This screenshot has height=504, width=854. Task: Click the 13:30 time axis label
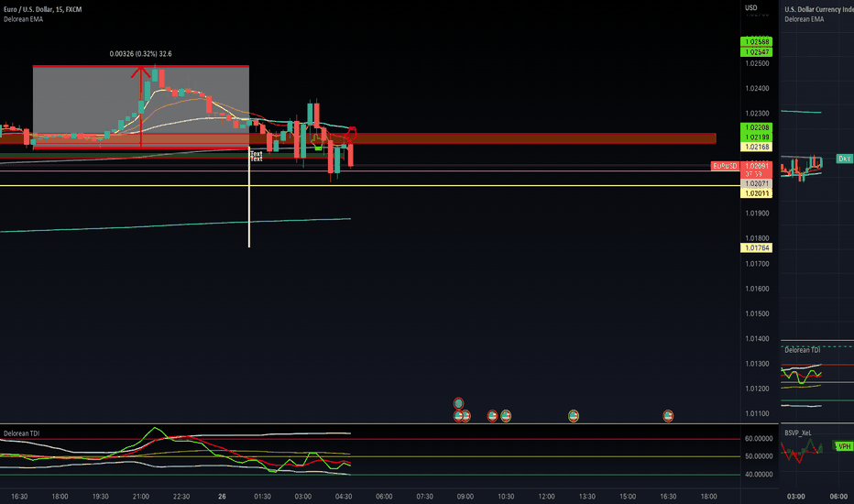pyautogui.click(x=587, y=497)
